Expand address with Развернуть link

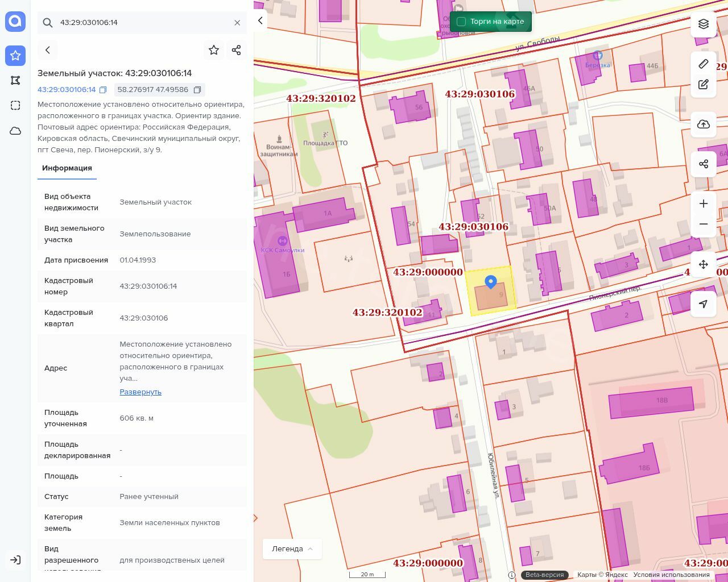point(140,392)
